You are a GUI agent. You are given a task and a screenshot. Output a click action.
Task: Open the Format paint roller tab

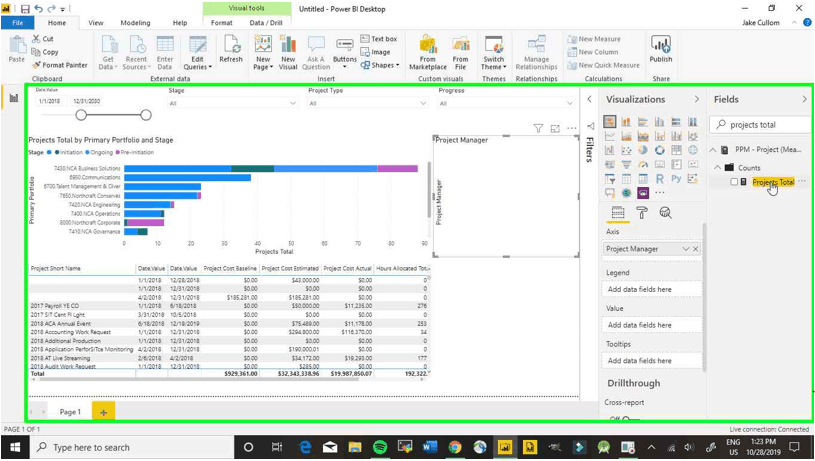pyautogui.click(x=642, y=213)
